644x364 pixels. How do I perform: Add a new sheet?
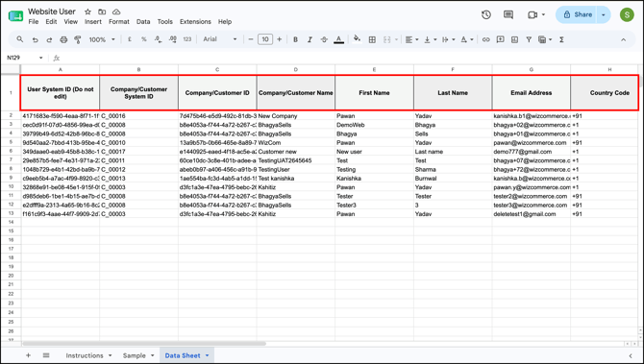click(28, 355)
